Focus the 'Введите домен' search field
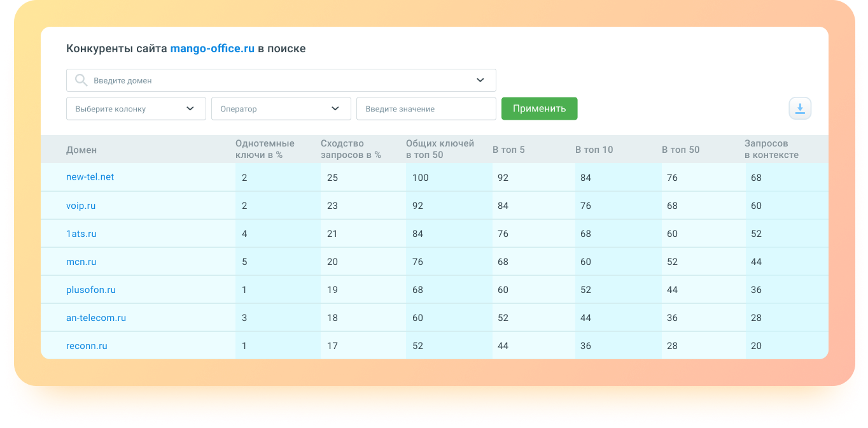 click(x=281, y=80)
